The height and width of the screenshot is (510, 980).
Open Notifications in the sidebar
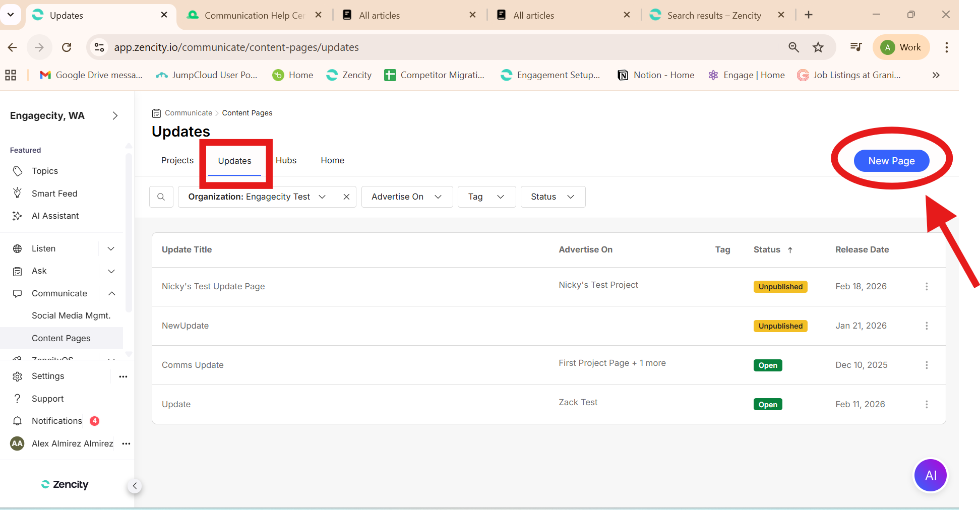pos(56,421)
